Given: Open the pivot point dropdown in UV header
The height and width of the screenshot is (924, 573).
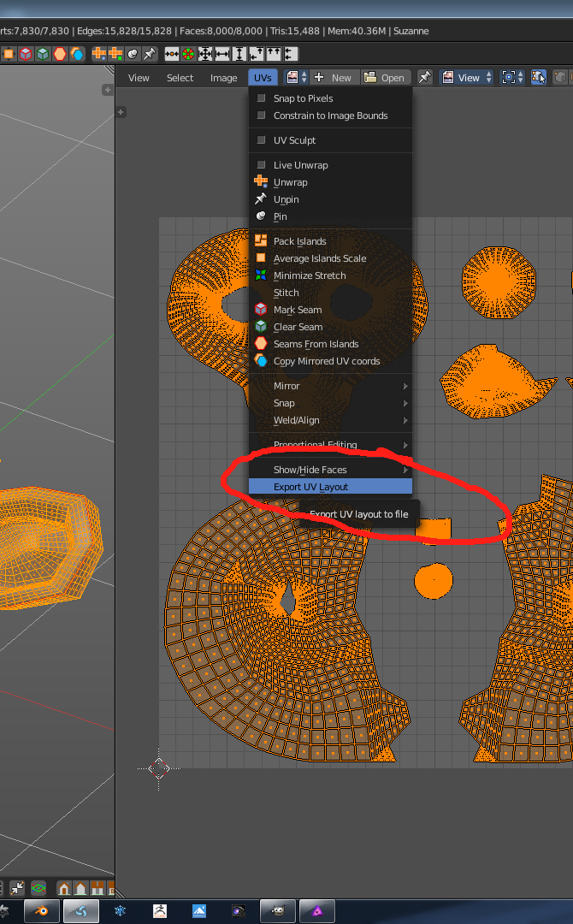Looking at the screenshot, I should 511,77.
